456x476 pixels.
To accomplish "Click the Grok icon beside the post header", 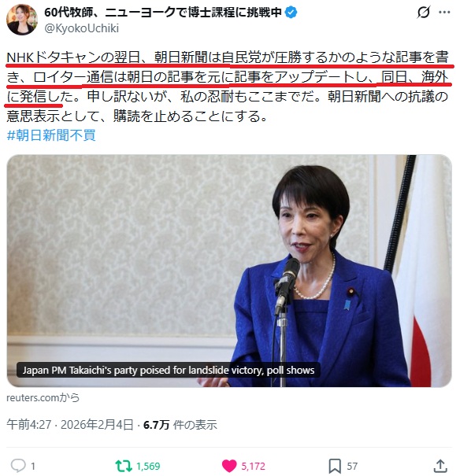I will click(424, 12).
